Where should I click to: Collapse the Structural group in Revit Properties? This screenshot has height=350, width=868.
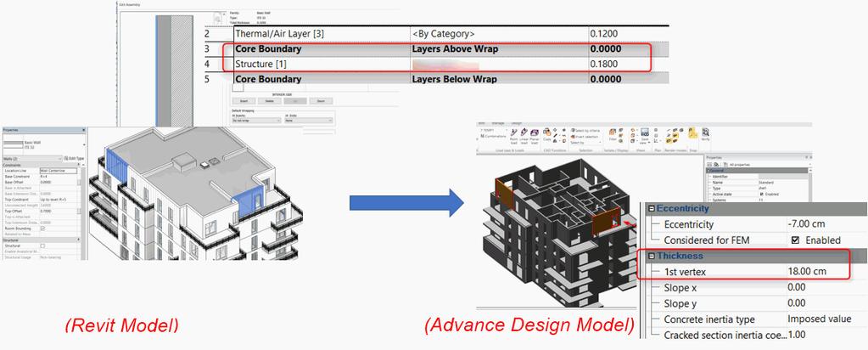pos(79,240)
